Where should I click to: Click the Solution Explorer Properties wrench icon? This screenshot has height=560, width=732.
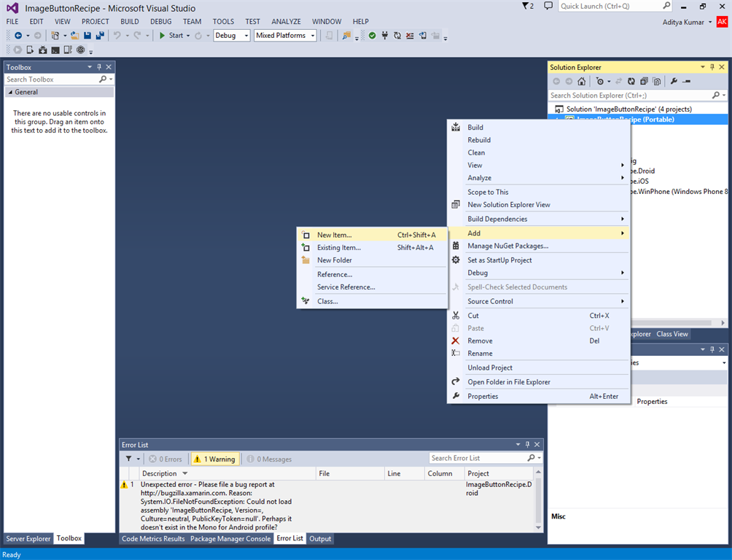674,81
